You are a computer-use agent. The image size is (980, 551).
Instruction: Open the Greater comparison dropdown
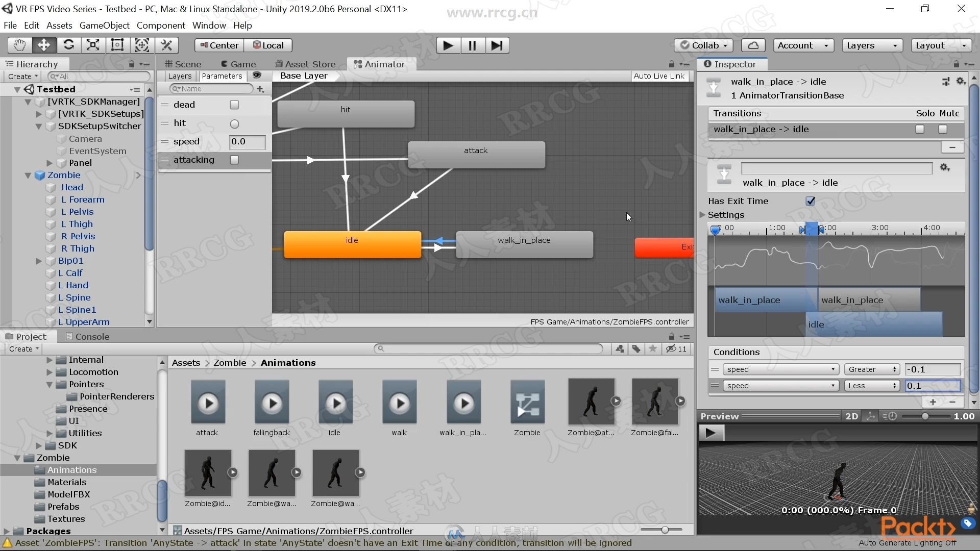(871, 369)
